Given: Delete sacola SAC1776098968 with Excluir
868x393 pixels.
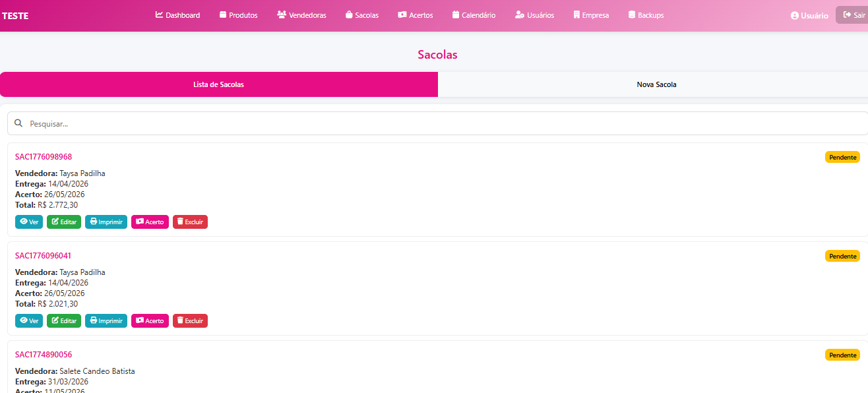Looking at the screenshot, I should 190,222.
